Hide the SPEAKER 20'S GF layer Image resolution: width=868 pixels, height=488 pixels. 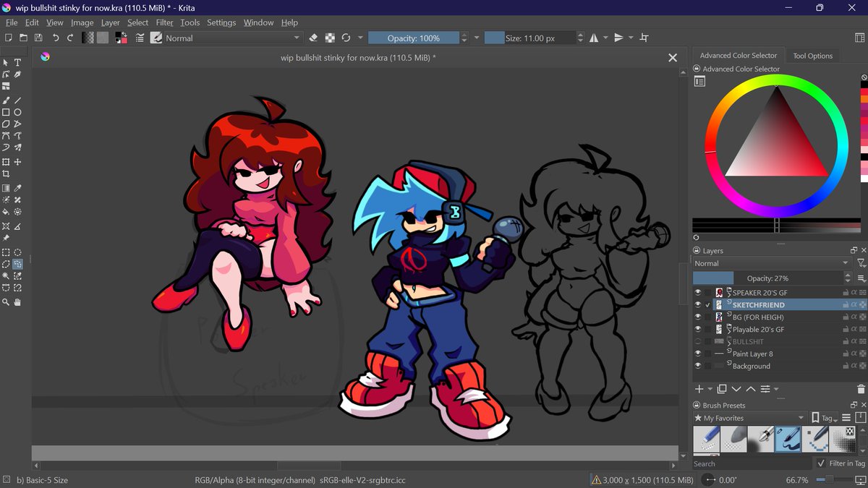tap(698, 293)
